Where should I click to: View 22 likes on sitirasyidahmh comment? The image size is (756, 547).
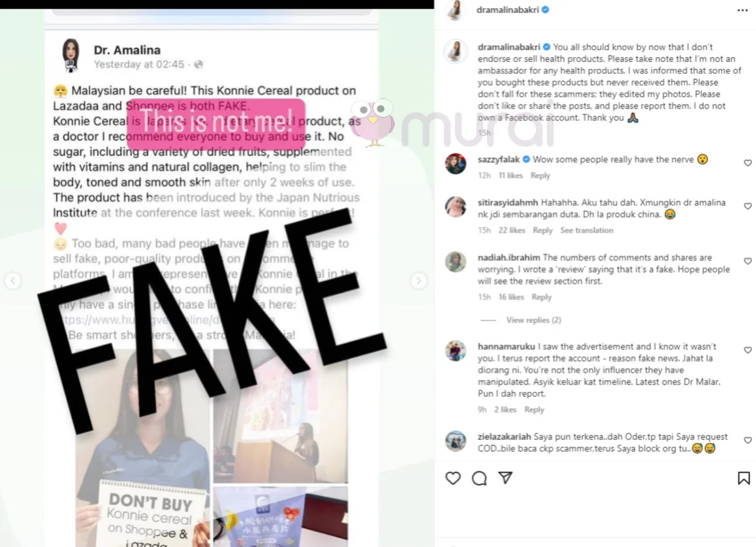pos(512,230)
